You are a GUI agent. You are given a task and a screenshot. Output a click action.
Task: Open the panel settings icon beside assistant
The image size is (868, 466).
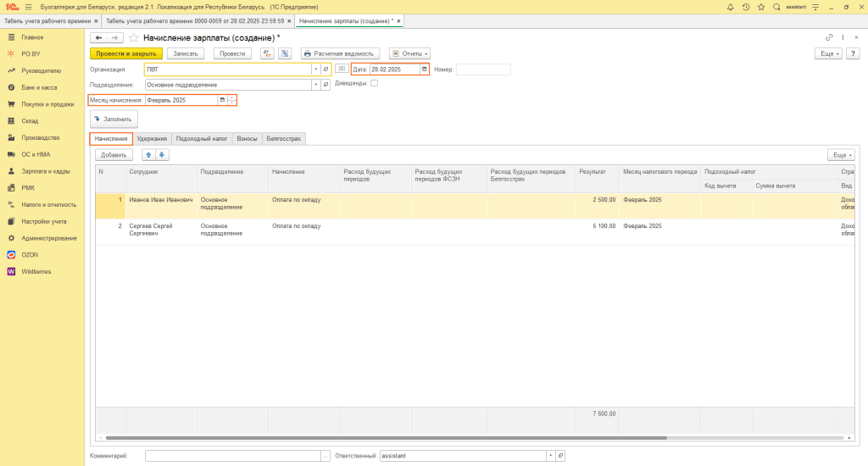tap(815, 7)
